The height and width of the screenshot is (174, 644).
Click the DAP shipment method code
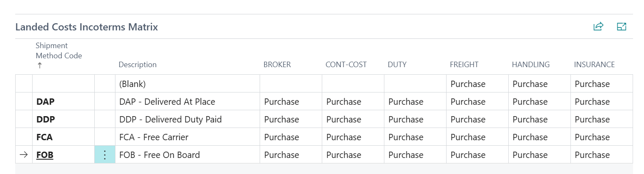(x=45, y=102)
